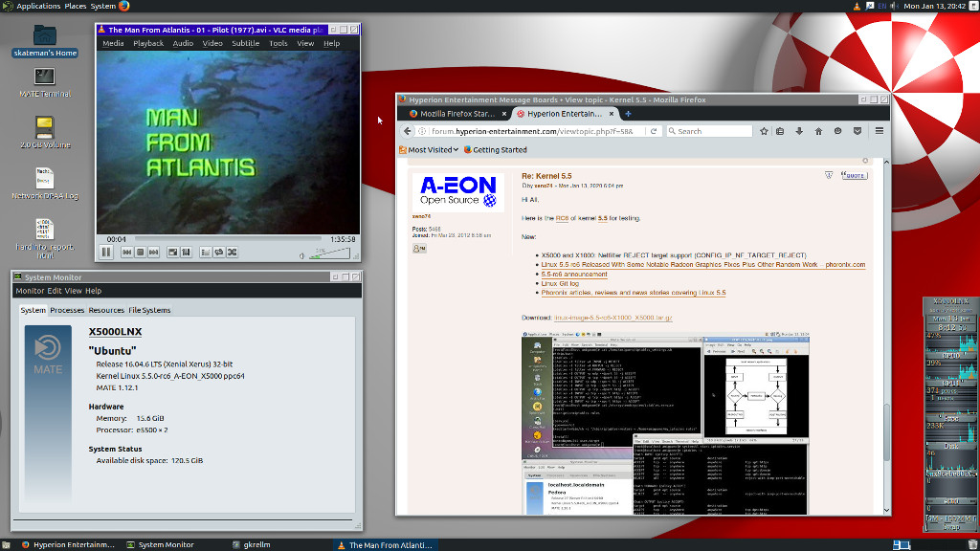This screenshot has height=551, width=980.
Task: Mute VLC audio via speaker icon
Action: coord(301,255)
